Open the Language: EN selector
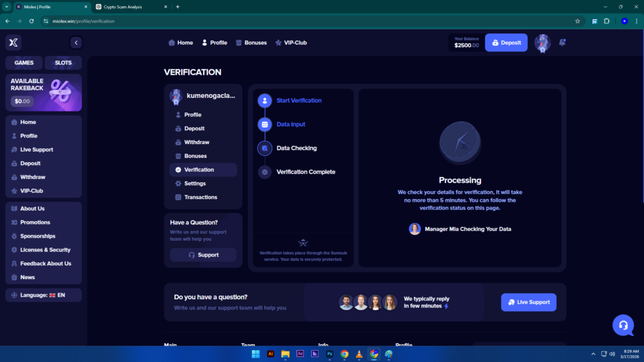The image size is (644, 362). pyautogui.click(x=43, y=294)
